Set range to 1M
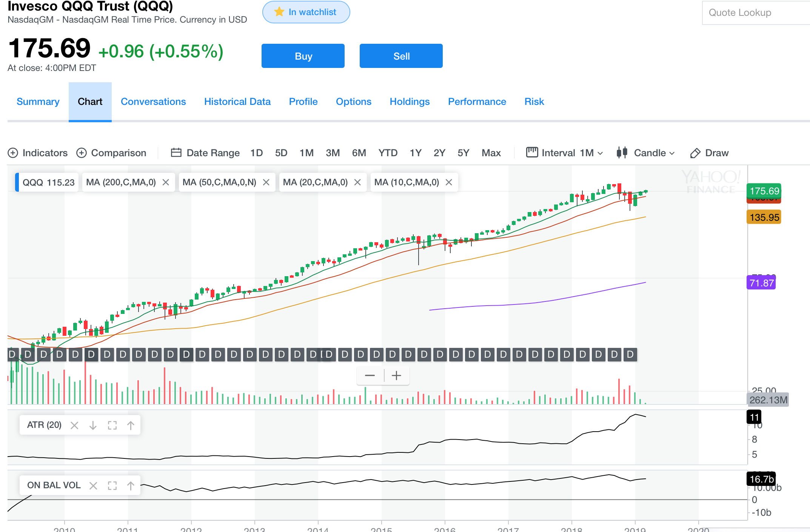The width and height of the screenshot is (810, 532). tap(307, 153)
